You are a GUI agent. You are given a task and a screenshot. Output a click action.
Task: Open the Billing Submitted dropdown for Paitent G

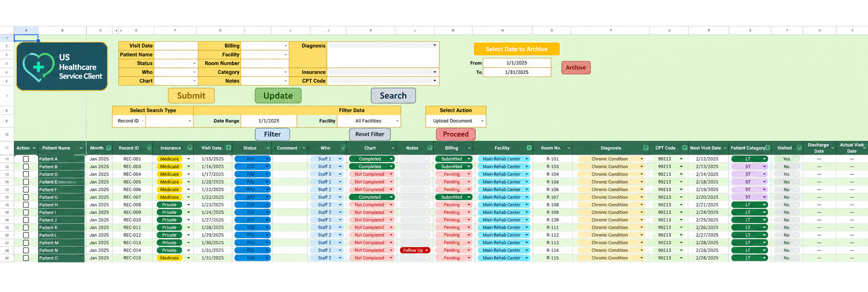468,197
